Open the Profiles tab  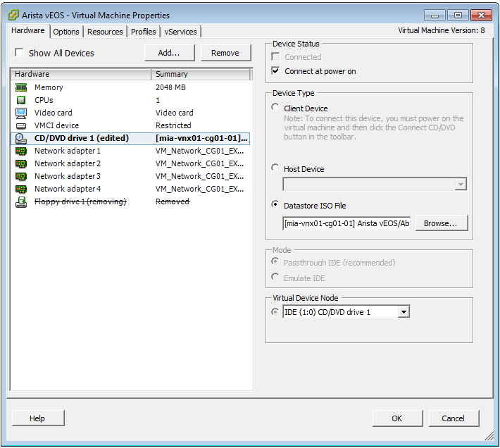(144, 32)
